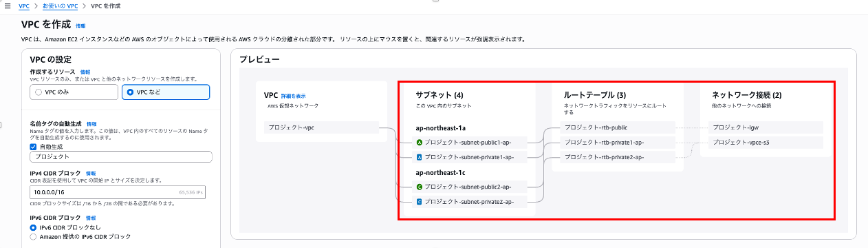Click the ルートテーブル (3) heading
Viewport: 868px width, 248px height.
click(595, 94)
